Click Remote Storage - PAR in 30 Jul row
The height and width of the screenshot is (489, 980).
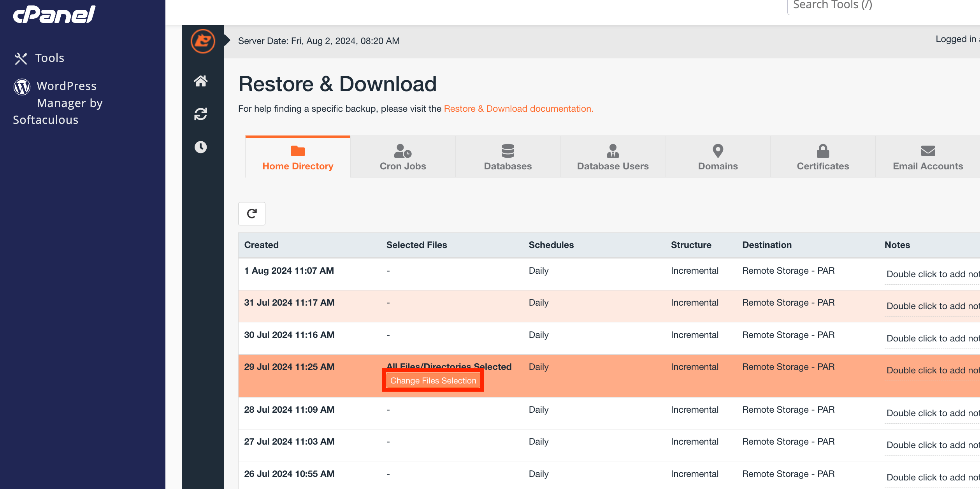click(x=788, y=335)
